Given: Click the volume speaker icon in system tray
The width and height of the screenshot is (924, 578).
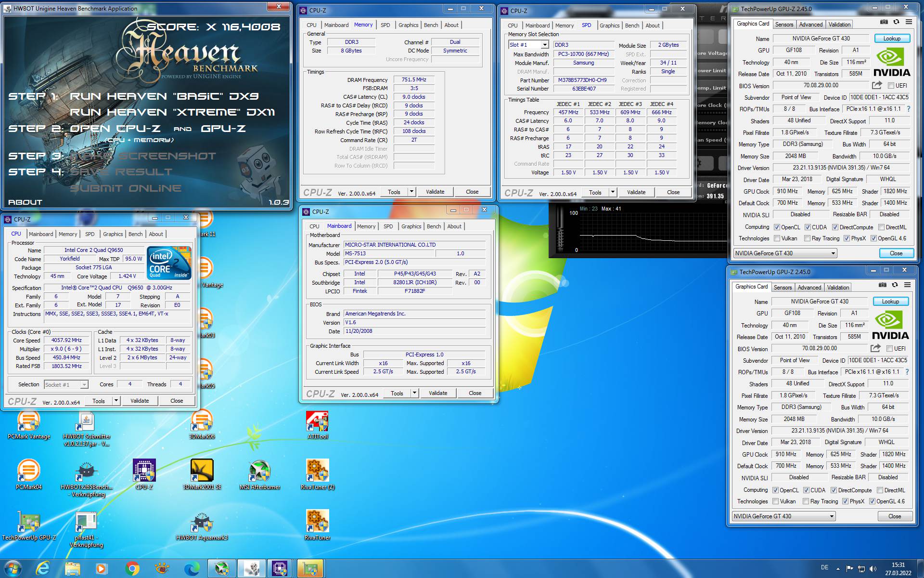Looking at the screenshot, I should tap(873, 569).
